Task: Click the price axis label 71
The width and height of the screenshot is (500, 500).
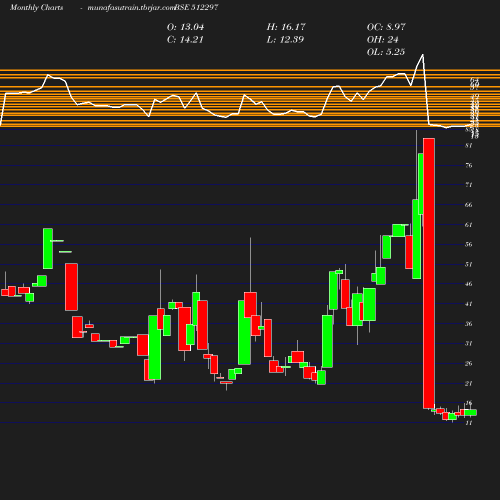Action: pos(469,185)
